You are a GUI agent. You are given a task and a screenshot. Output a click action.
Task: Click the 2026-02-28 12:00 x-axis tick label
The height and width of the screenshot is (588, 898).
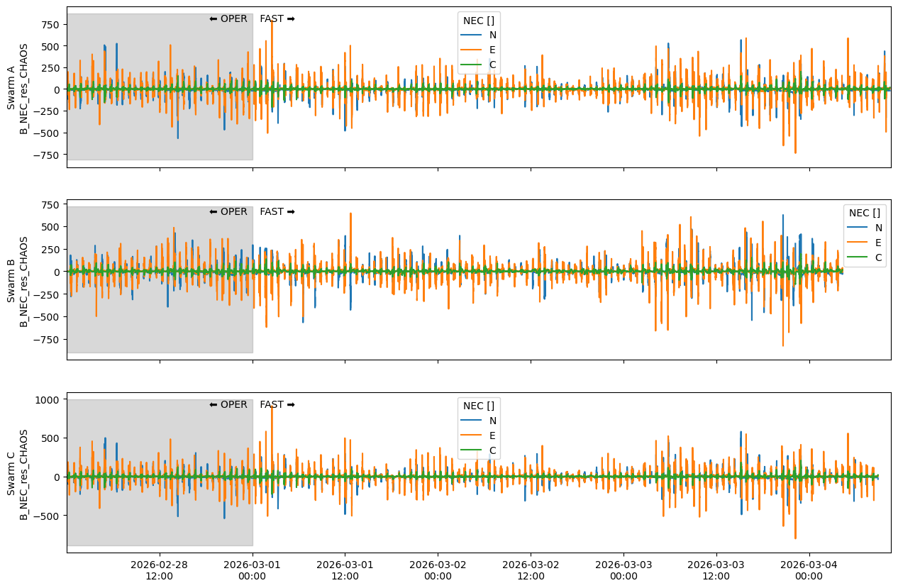[x=160, y=570]
